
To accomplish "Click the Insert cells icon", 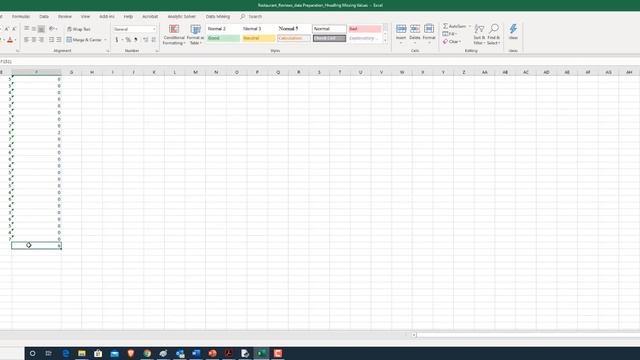I will click(401, 29).
